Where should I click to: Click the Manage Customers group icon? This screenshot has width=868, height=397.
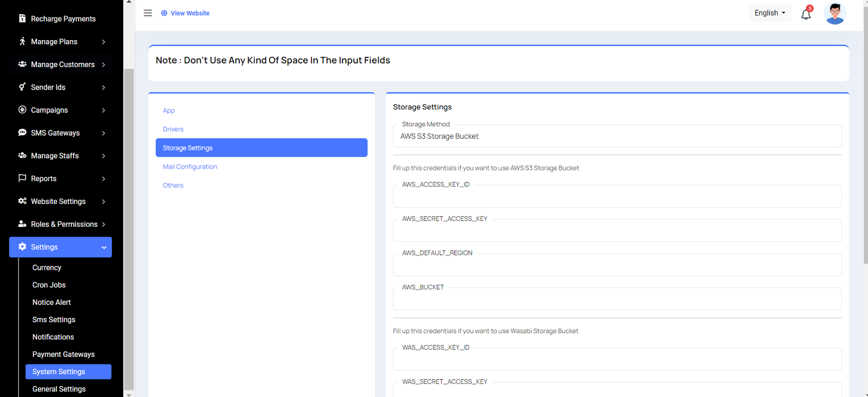(x=22, y=64)
